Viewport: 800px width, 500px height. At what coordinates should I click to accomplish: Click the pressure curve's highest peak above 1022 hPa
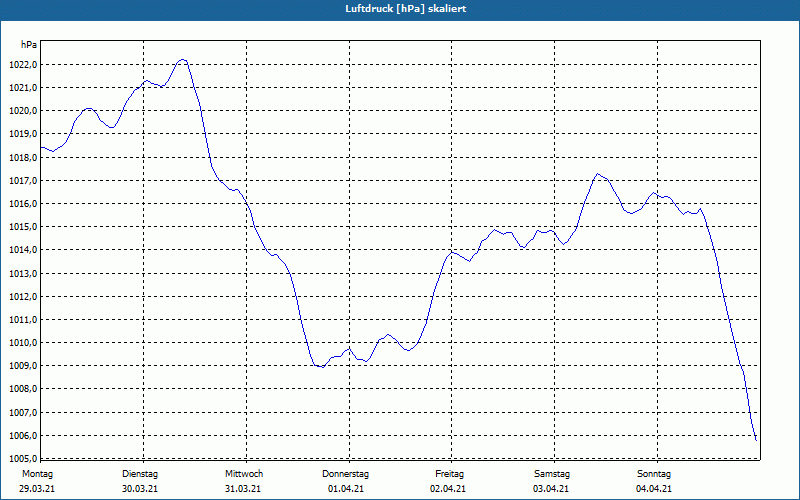pos(183,60)
